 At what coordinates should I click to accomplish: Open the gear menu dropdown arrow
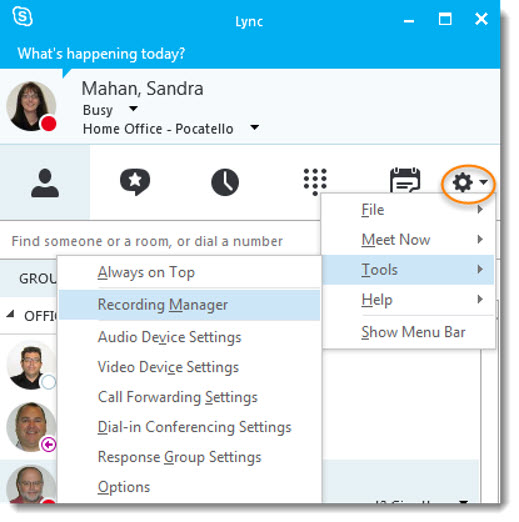[483, 182]
